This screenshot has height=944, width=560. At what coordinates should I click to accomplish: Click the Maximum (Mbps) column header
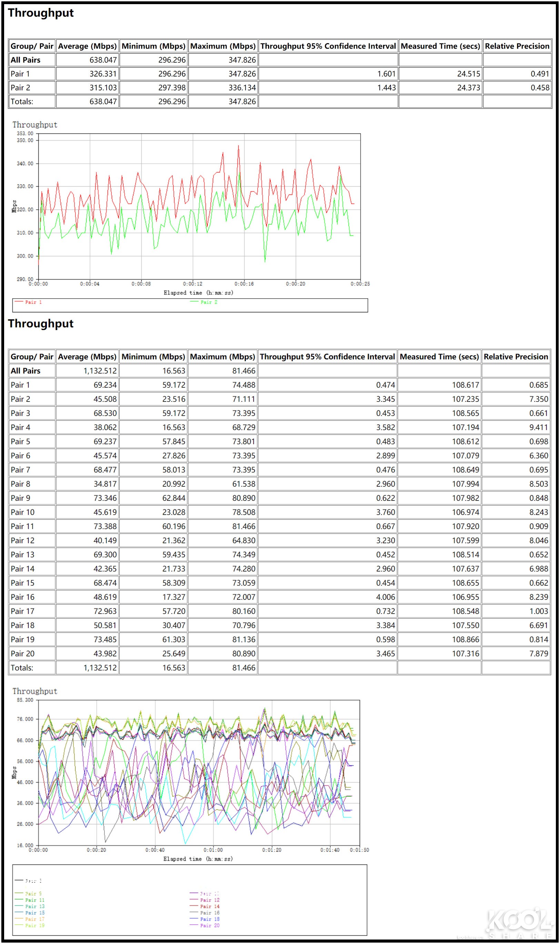coord(223,47)
